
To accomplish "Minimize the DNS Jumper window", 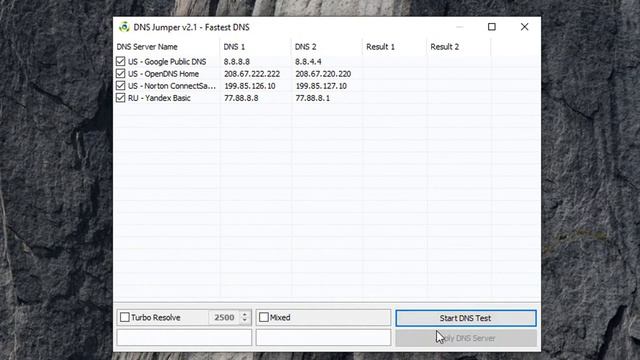I will 460,27.
